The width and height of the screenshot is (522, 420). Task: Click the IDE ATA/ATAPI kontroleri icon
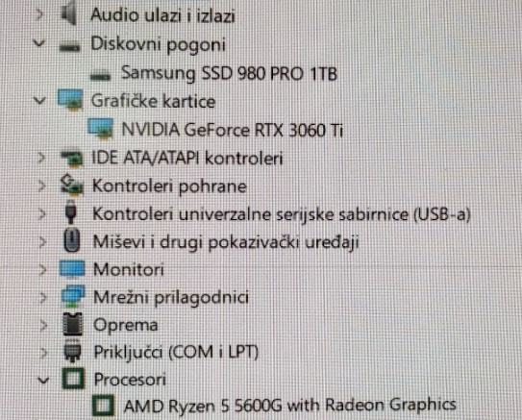pos(71,158)
